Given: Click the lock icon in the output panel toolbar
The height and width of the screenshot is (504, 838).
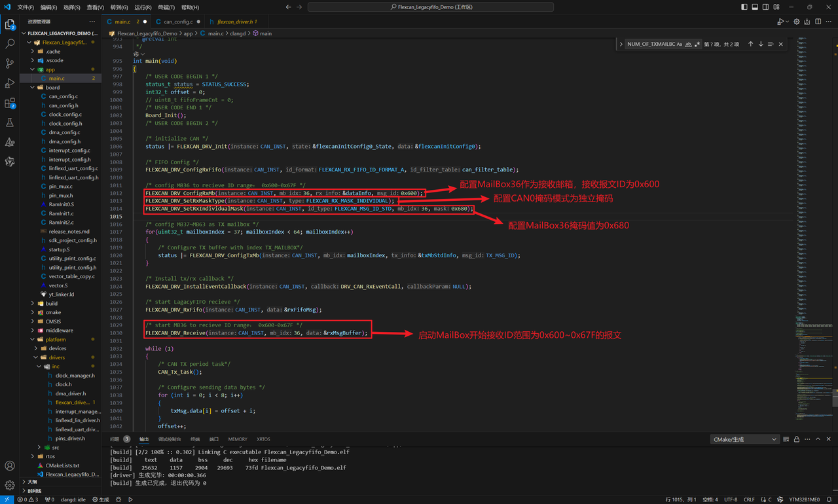Looking at the screenshot, I should 797,439.
